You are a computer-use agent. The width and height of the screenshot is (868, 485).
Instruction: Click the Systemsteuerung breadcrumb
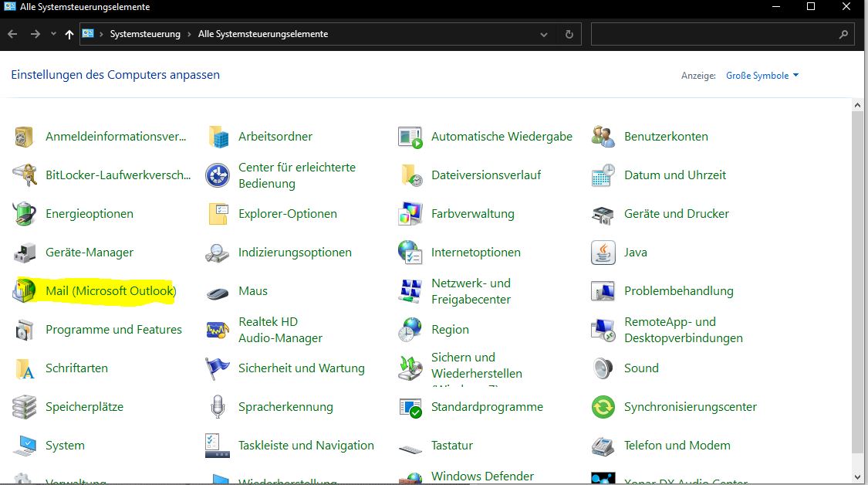(145, 34)
